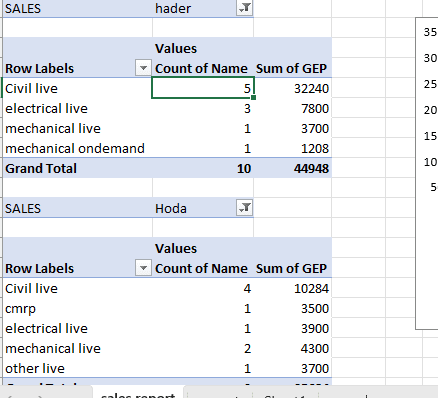Viewport: 438px width, 398px height.
Task: Open Row Labels dropdown in Hoda pivot table
Action: click(x=143, y=268)
